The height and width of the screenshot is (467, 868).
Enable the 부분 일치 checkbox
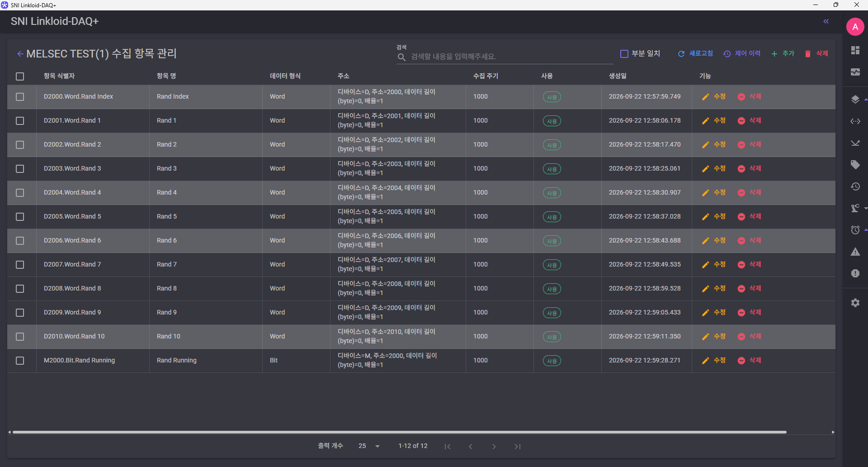(624, 54)
